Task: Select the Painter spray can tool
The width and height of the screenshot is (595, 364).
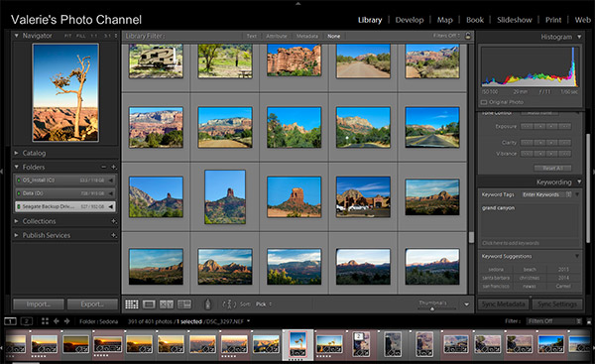Action: point(207,304)
